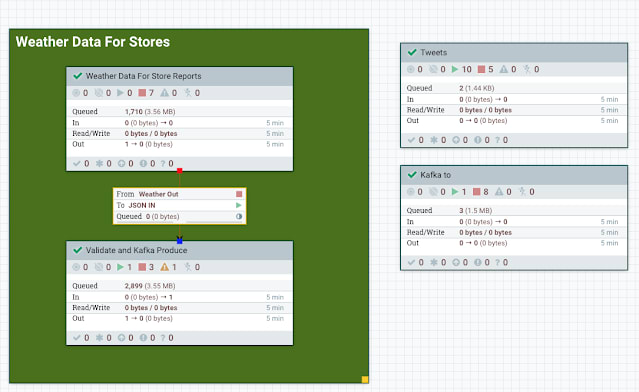Click the blue input port square on connection line
639x392 pixels.
tap(180, 241)
